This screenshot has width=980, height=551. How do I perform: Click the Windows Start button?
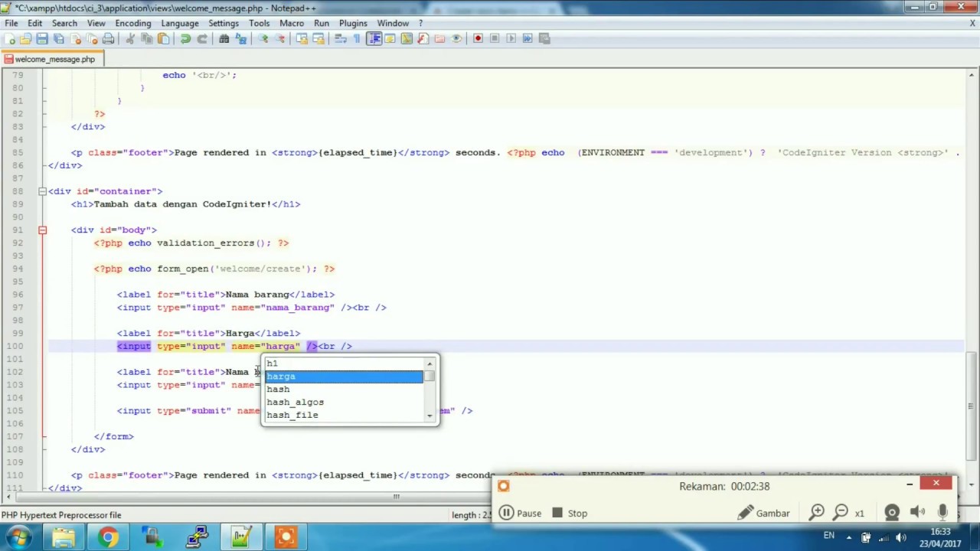(18, 537)
